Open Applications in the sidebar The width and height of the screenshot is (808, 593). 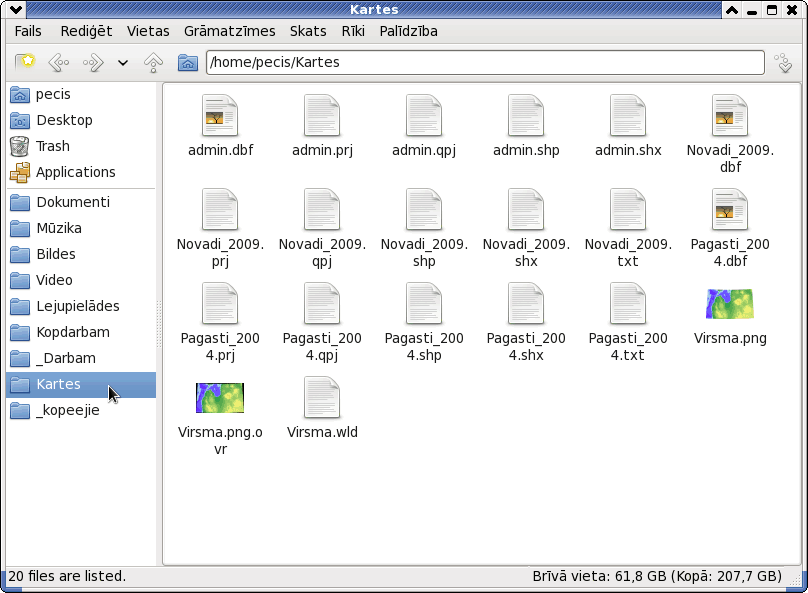(81, 172)
